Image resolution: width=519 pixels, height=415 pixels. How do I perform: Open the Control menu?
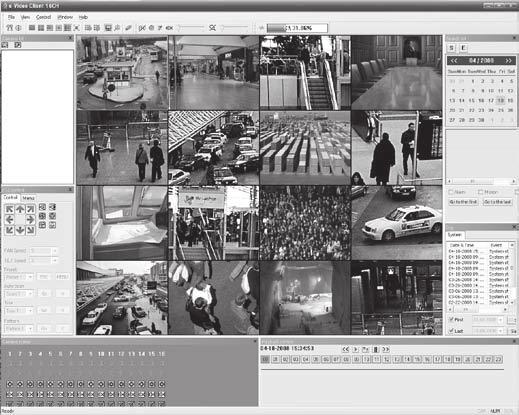point(43,17)
